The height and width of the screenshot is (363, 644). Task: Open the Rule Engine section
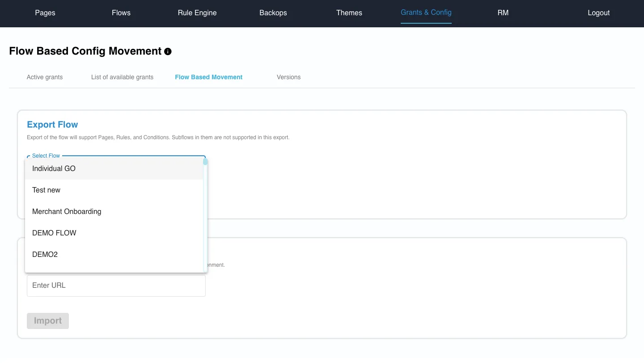pyautogui.click(x=197, y=13)
